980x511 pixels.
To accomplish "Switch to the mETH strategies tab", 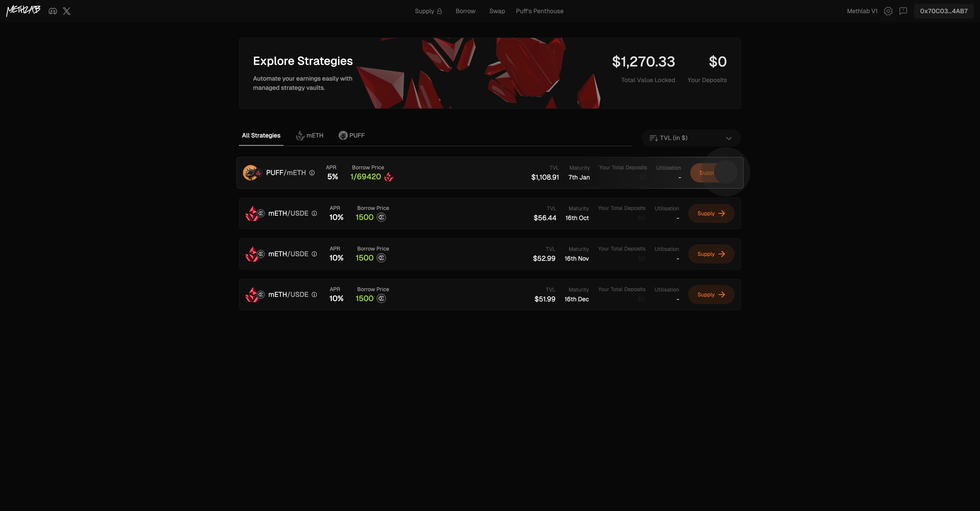I will (310, 136).
